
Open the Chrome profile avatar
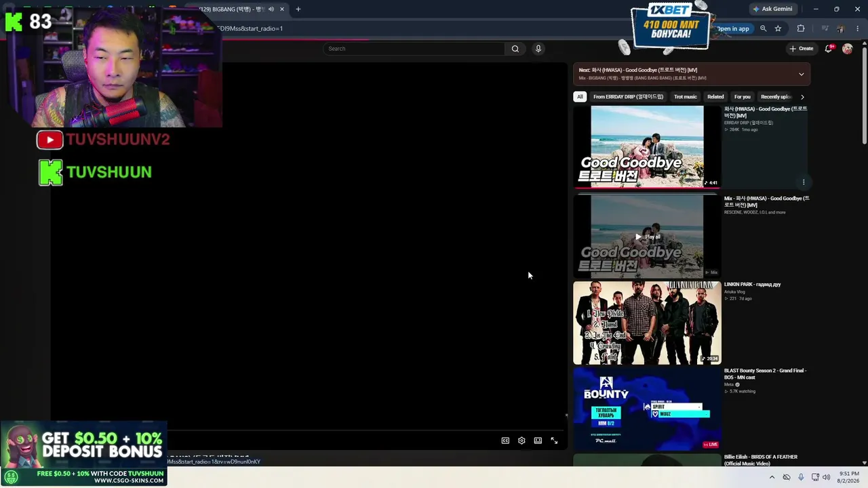click(840, 28)
